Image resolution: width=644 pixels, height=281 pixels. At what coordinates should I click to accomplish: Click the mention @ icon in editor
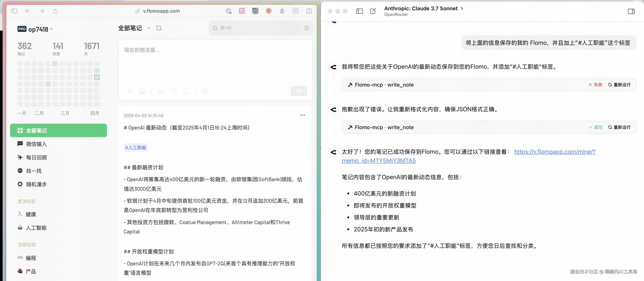point(204,91)
